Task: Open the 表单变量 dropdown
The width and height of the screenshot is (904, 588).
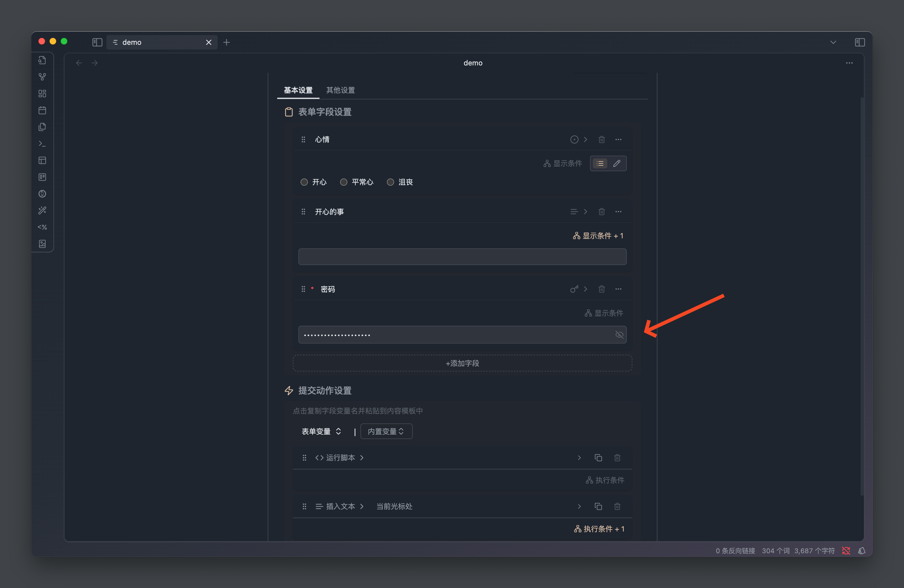Action: [321, 431]
